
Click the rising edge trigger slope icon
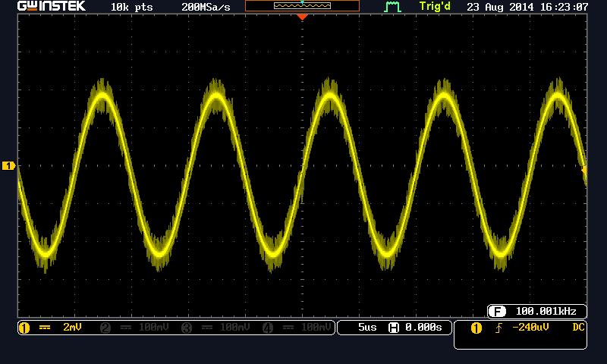coord(497,328)
